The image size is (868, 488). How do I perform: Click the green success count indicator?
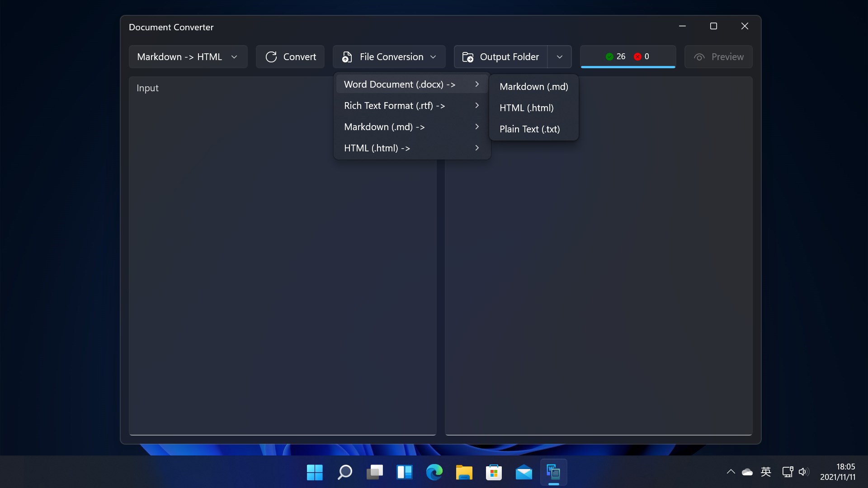coord(609,56)
